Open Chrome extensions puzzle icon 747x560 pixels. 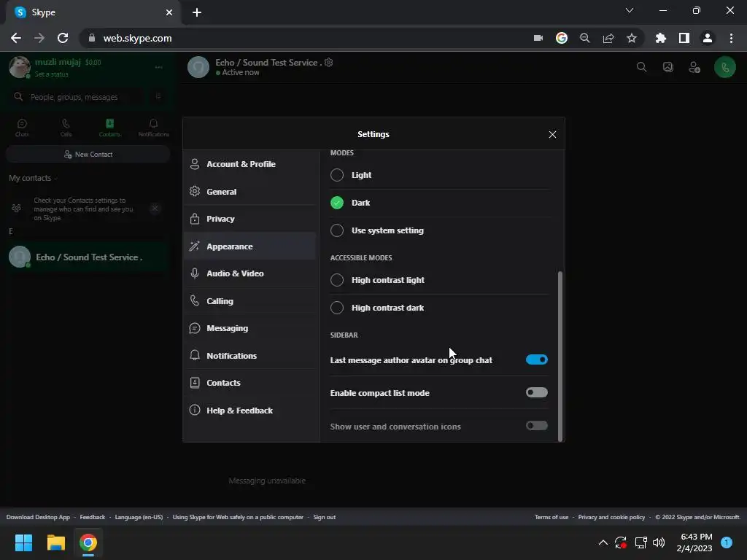661,38
